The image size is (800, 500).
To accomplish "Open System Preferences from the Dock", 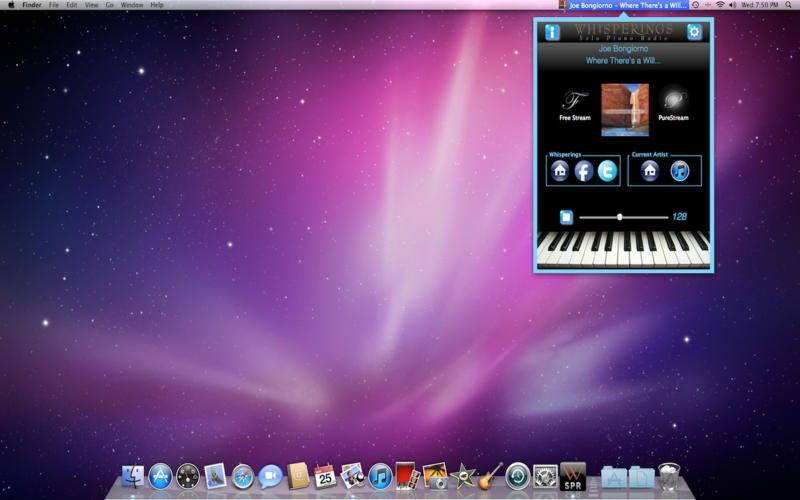I will click(x=545, y=477).
